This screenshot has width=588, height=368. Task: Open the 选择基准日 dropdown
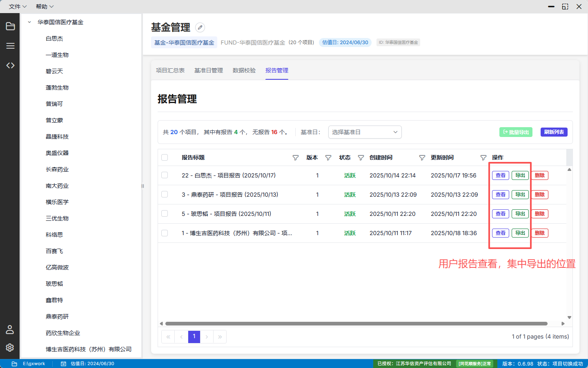[x=365, y=132]
